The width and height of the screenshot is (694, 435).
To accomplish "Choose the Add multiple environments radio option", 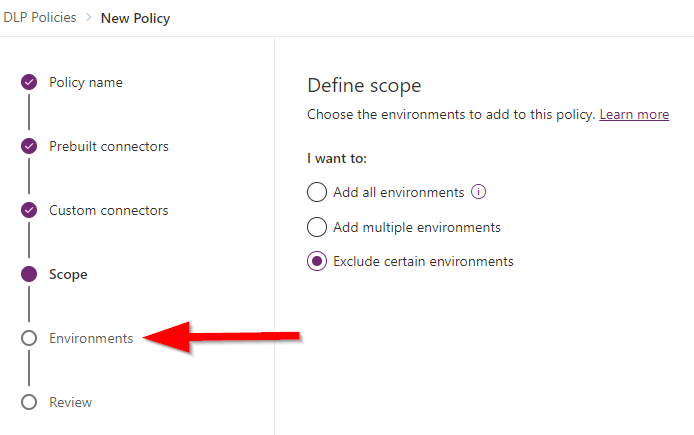I will [x=317, y=227].
